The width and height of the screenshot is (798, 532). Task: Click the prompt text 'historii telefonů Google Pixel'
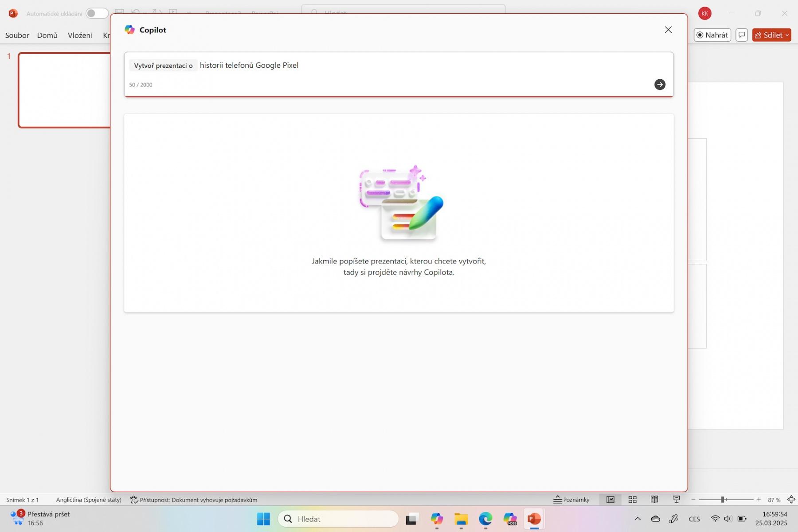pyautogui.click(x=249, y=65)
